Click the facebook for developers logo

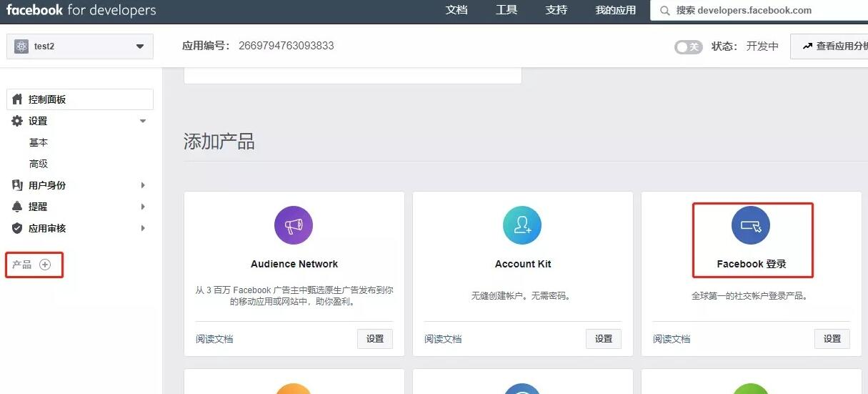point(81,11)
